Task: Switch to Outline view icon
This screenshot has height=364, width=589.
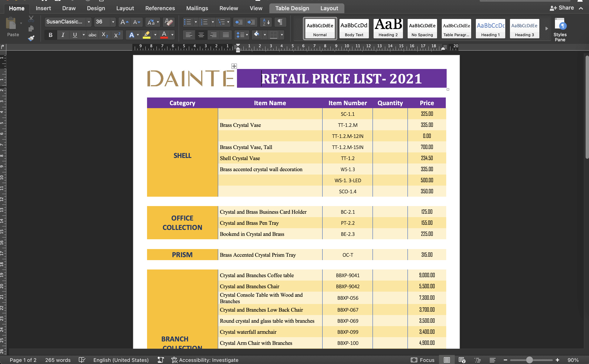Action: [x=477, y=360]
